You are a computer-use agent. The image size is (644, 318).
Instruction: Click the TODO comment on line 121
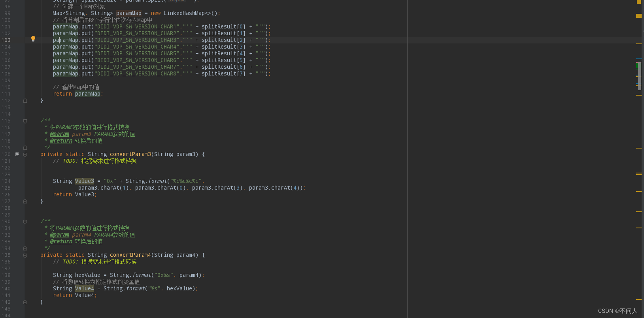click(x=95, y=161)
